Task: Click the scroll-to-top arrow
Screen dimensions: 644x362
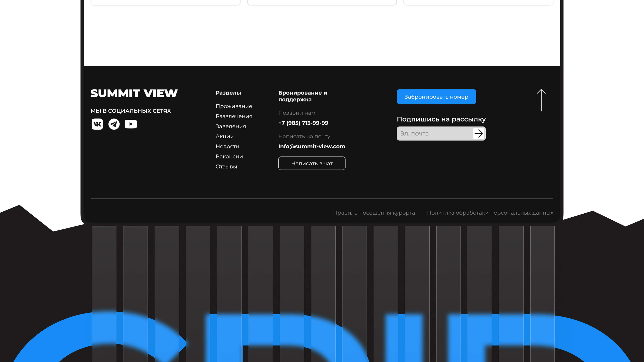Action: pyautogui.click(x=541, y=100)
